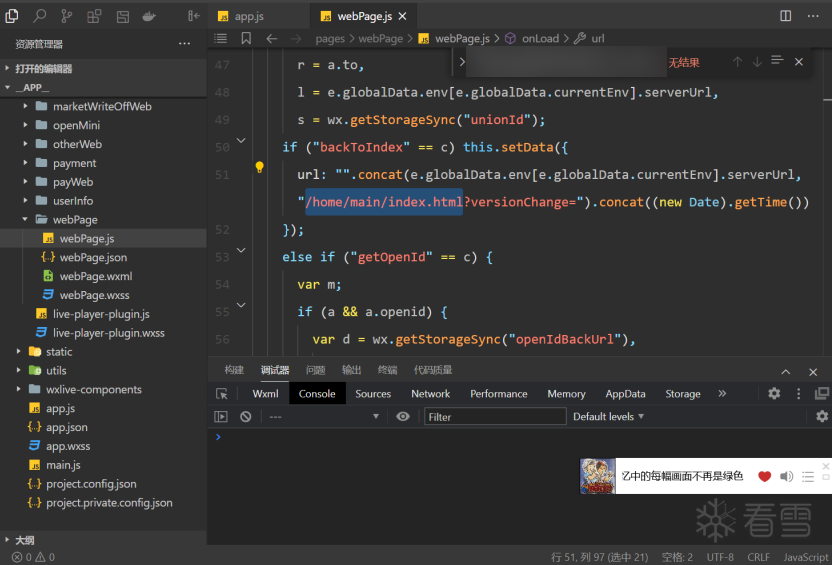Switch to the app.js editor tab
The width and height of the screenshot is (832, 565).
pos(249,16)
